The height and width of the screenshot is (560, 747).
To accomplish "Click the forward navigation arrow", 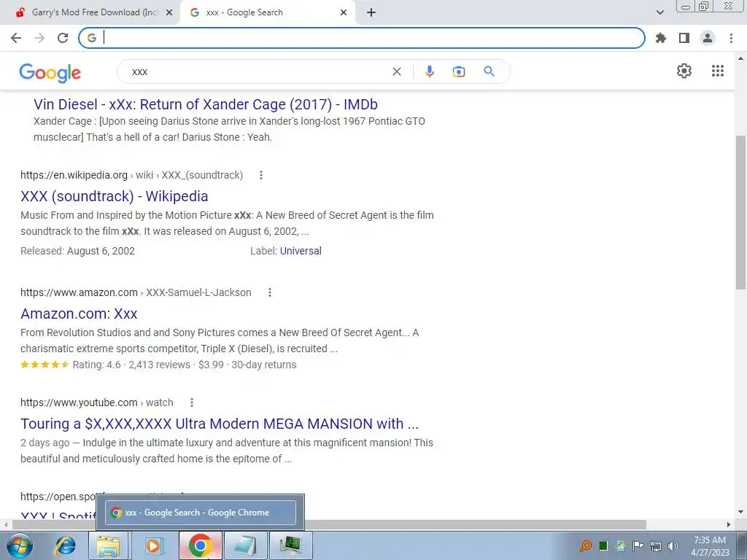I will pyautogui.click(x=39, y=38).
